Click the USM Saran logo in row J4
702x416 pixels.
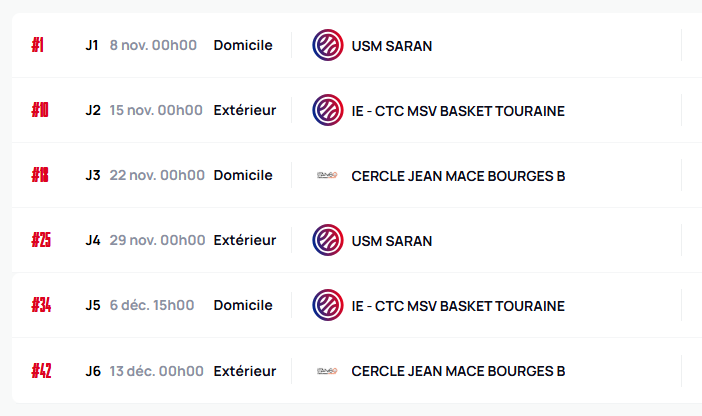(x=328, y=241)
